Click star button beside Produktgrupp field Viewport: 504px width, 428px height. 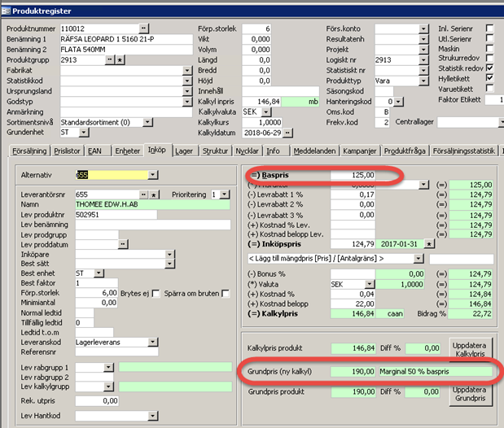point(120,59)
